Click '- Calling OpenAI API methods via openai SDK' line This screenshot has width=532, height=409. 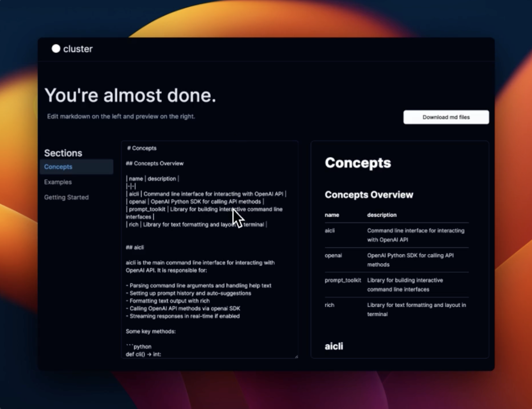pos(183,308)
